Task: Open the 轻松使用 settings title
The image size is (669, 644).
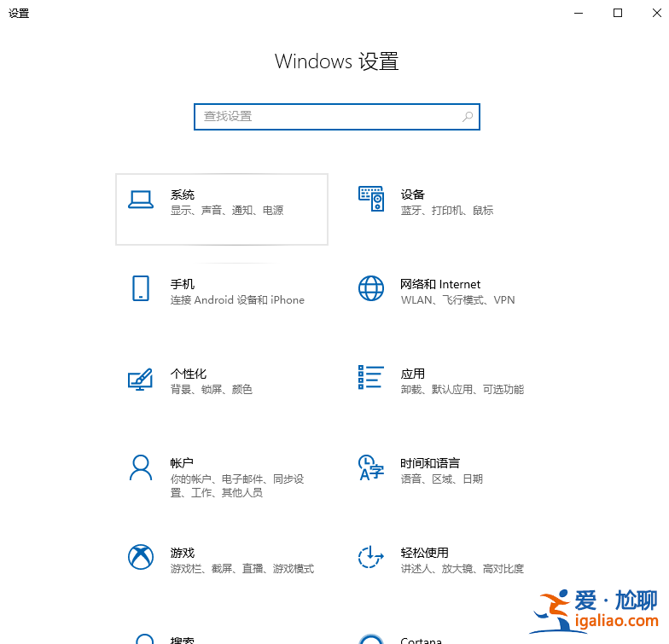Action: tap(425, 553)
